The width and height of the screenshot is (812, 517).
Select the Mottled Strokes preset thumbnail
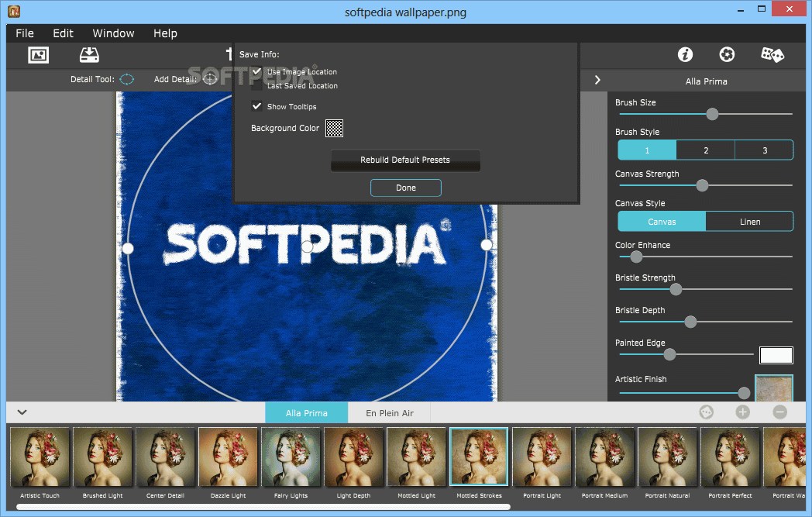(479, 457)
